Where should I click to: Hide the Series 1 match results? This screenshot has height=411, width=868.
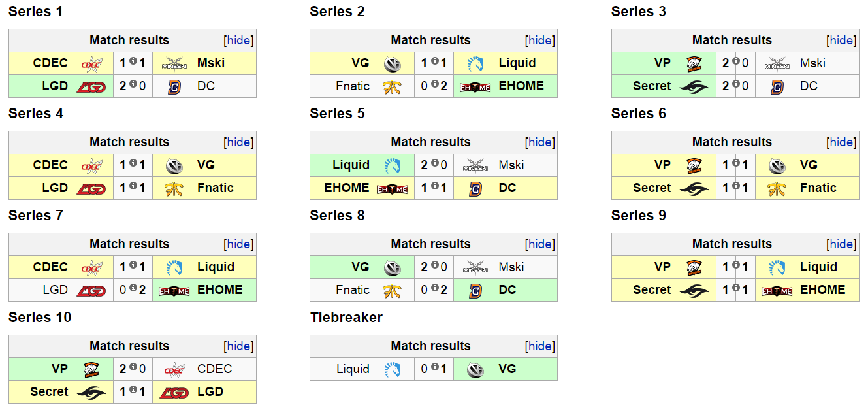pyautogui.click(x=238, y=40)
